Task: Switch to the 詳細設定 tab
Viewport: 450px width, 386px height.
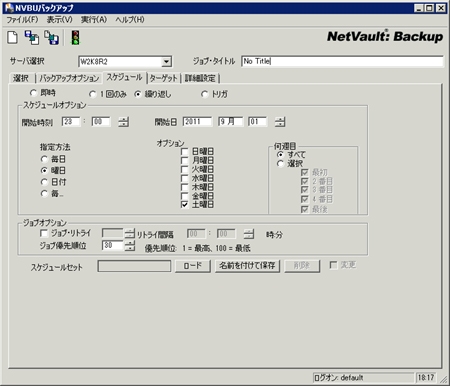Action: (x=200, y=78)
